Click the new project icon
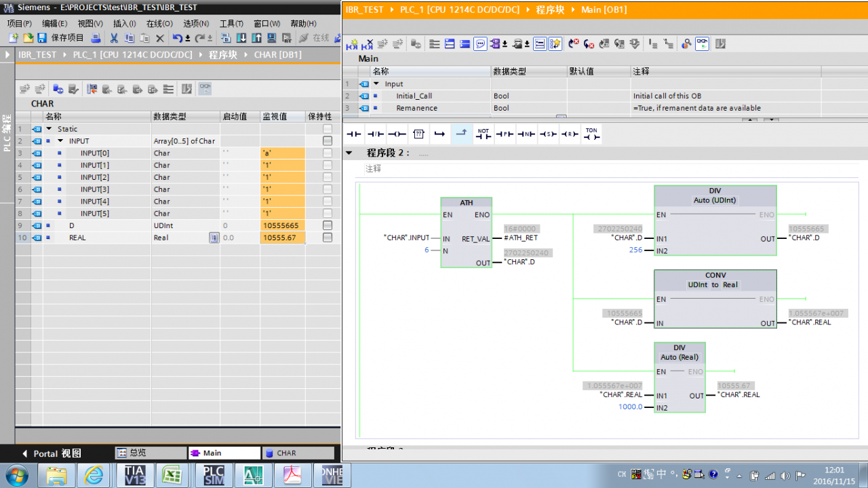The image size is (868, 488). [14, 38]
